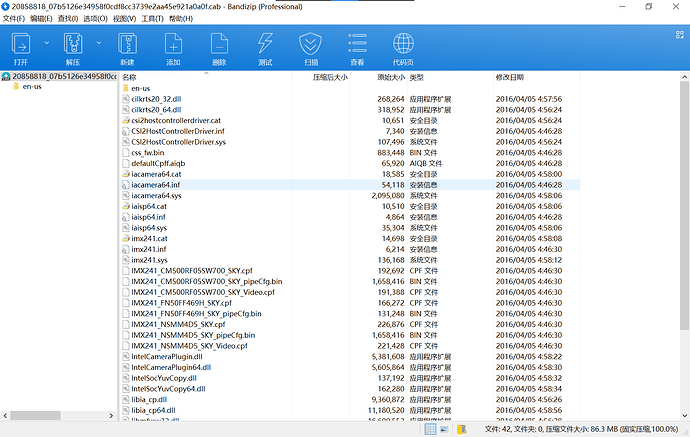Open the Options (选项) menu
Screen dimensions: 690x437
(95, 18)
